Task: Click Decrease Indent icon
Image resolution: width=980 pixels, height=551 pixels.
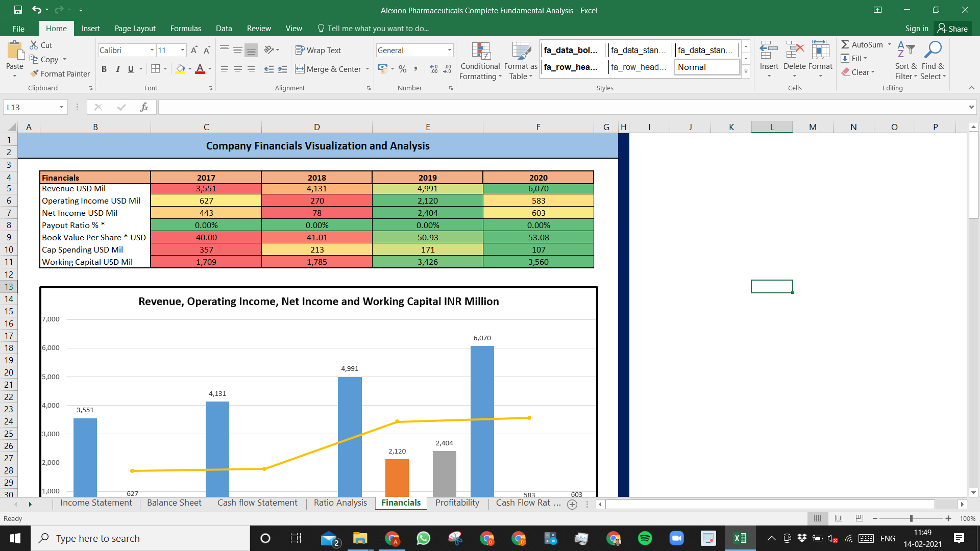Action: coord(269,69)
